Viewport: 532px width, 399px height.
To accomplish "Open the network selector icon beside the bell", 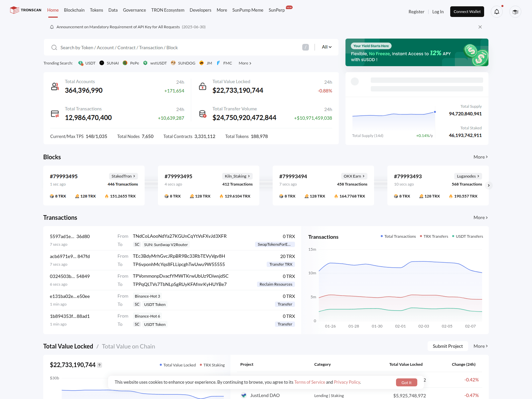I will (x=515, y=12).
